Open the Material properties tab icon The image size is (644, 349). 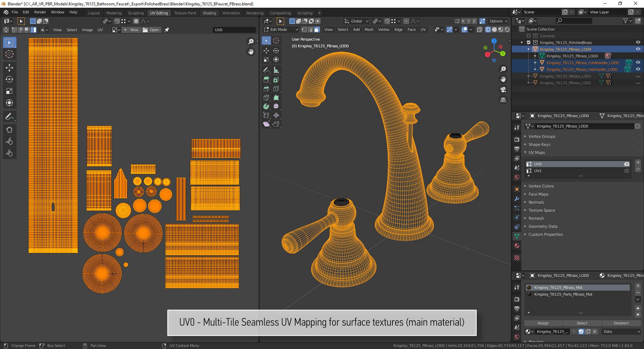pyautogui.click(x=517, y=246)
